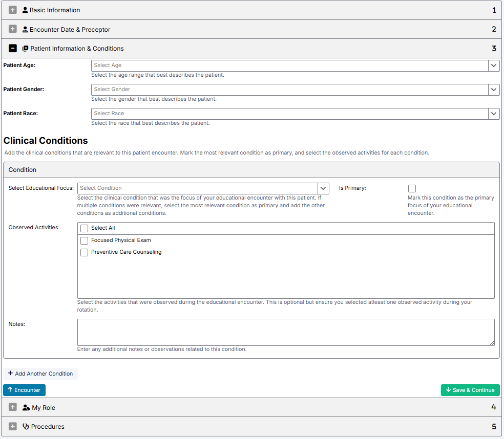Click Add Another Condition button
The image size is (504, 439).
point(40,374)
